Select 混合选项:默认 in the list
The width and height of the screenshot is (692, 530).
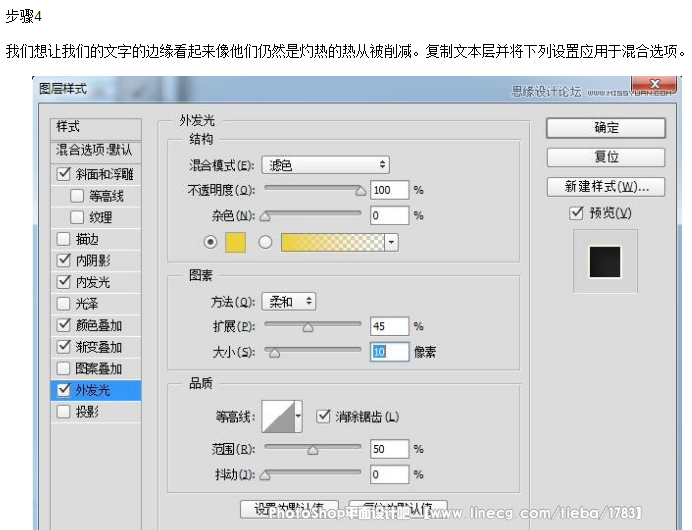click(96, 150)
